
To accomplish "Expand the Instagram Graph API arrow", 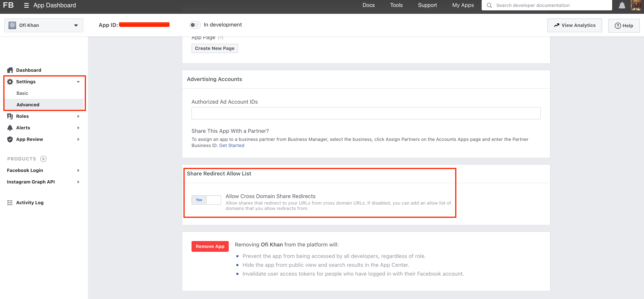I will (78, 182).
